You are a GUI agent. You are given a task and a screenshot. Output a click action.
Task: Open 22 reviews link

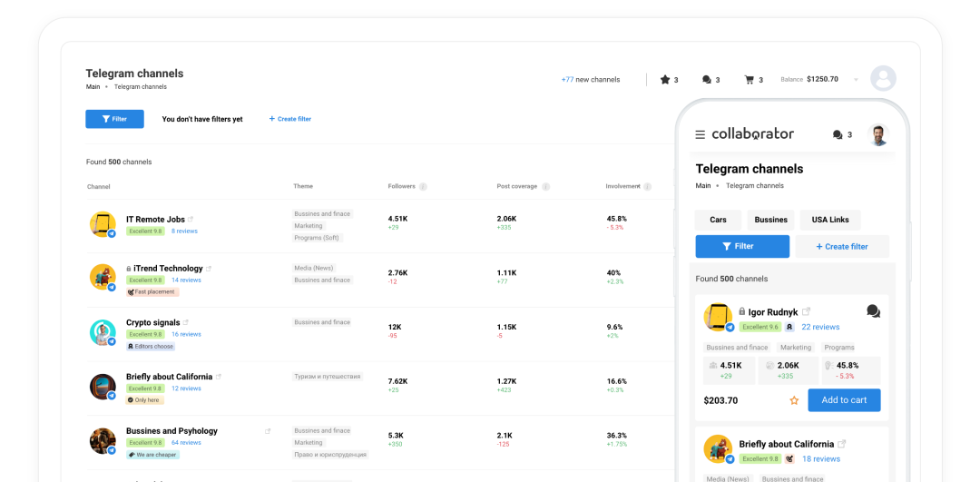pos(820,327)
